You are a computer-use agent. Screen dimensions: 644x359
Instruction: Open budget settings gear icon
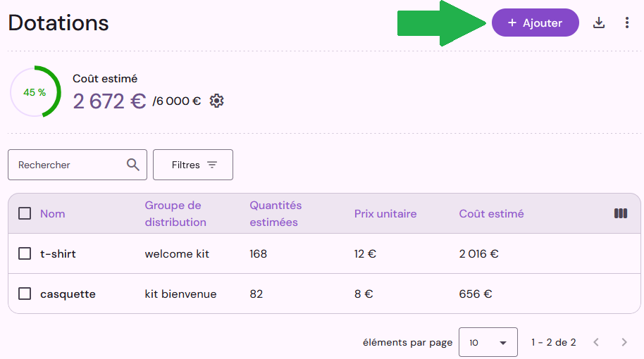pos(216,101)
